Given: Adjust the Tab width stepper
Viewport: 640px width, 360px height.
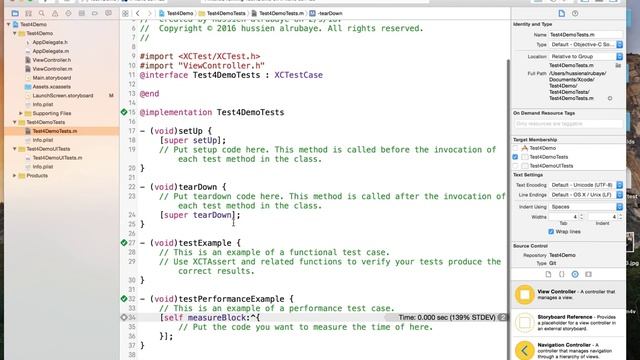Looking at the screenshot, I should [582, 217].
